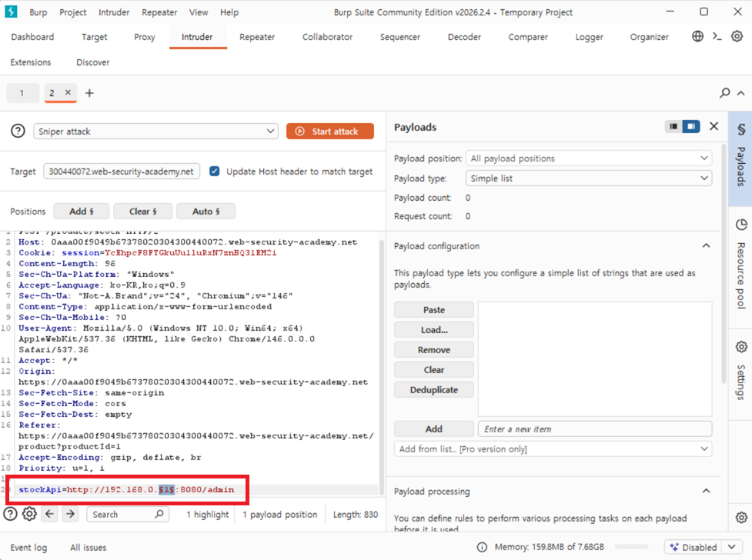Click the memory info icon
Viewport: 752px width, 560px height.
482,547
